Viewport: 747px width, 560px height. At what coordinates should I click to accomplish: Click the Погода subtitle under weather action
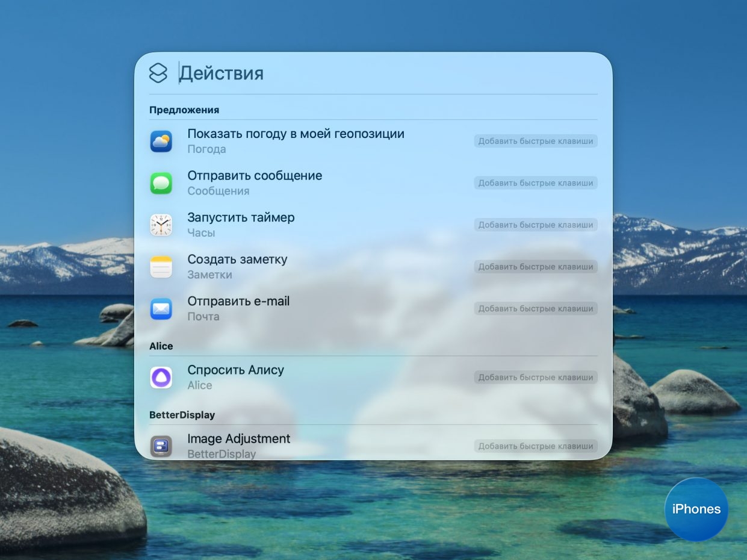(x=206, y=149)
